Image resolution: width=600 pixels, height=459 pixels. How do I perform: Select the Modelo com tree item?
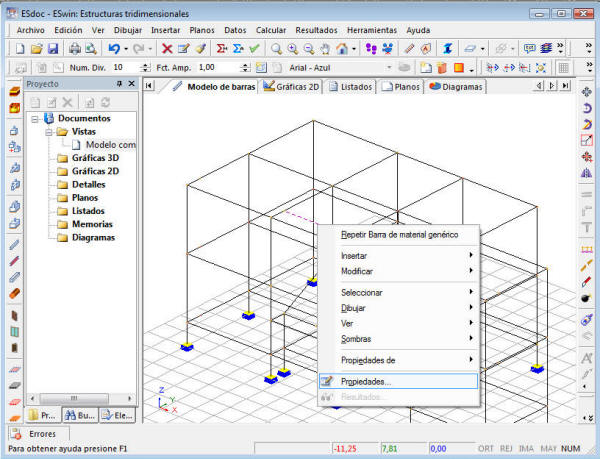pos(111,145)
